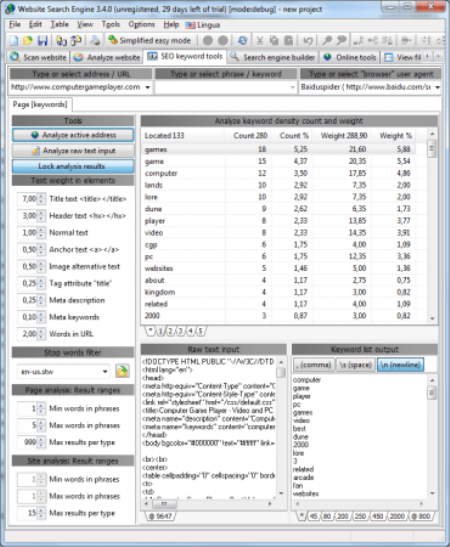Click the Undo arrow icon
Screen dimensions: 450x547
tap(308, 41)
